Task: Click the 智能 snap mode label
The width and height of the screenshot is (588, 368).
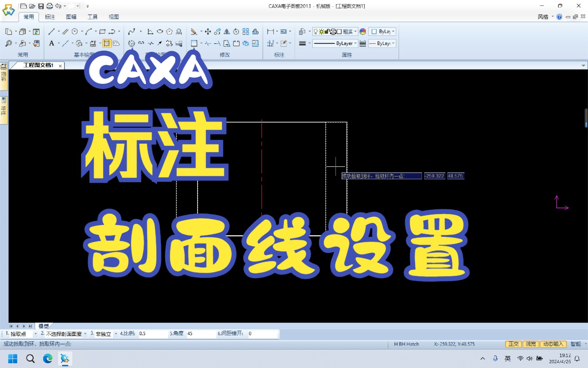Action: pos(576,344)
